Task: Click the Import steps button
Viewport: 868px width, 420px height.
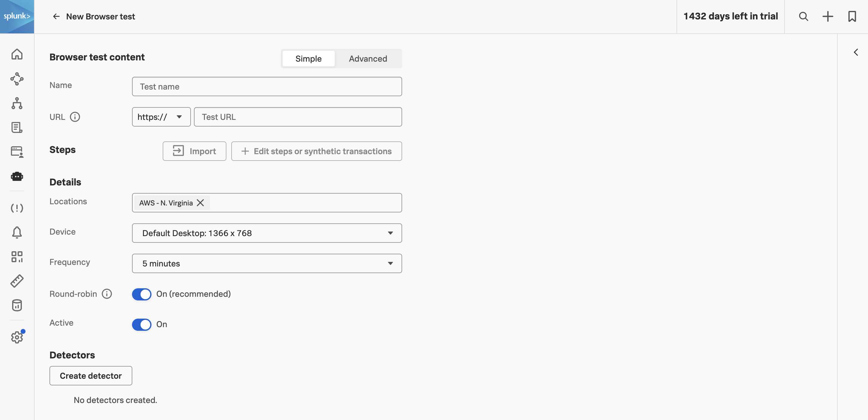Action: tap(194, 151)
